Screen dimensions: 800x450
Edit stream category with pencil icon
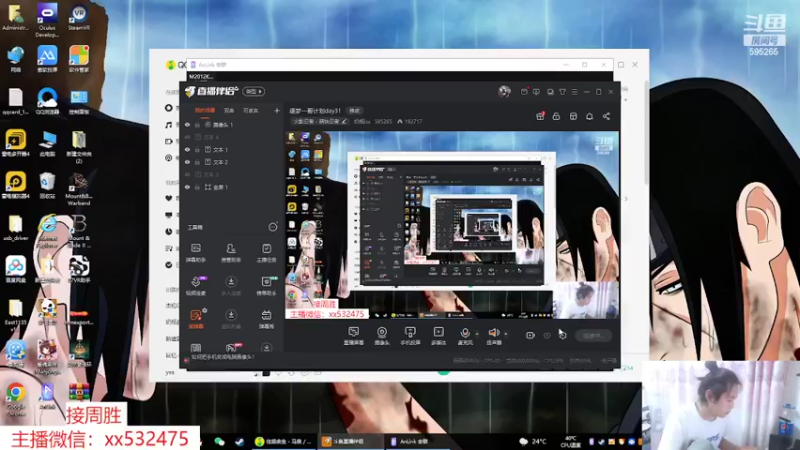tap(344, 121)
